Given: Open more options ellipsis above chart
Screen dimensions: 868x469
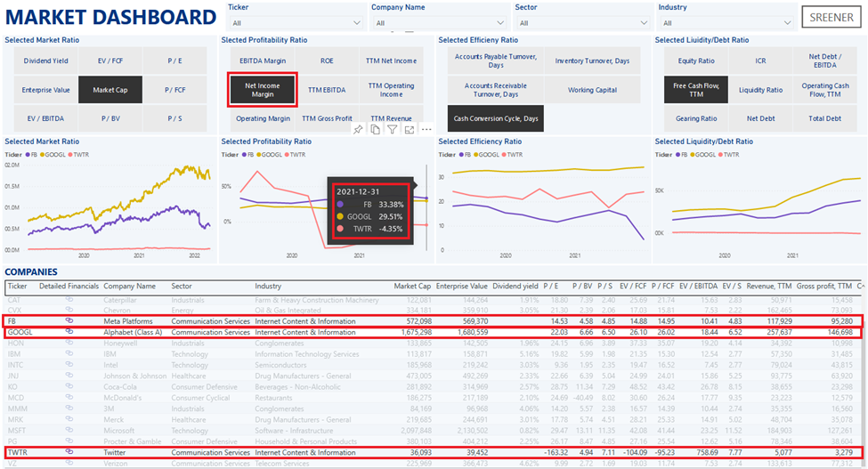Looking at the screenshot, I should 426,130.
